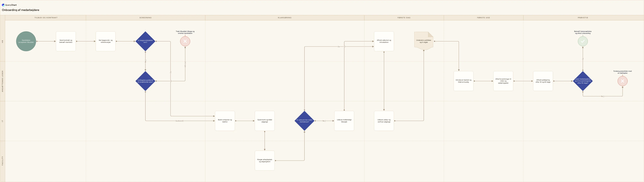Viewport: 644px width, 182px height.
Task: Click the 'Afvist' edge label
Action: point(185,64)
